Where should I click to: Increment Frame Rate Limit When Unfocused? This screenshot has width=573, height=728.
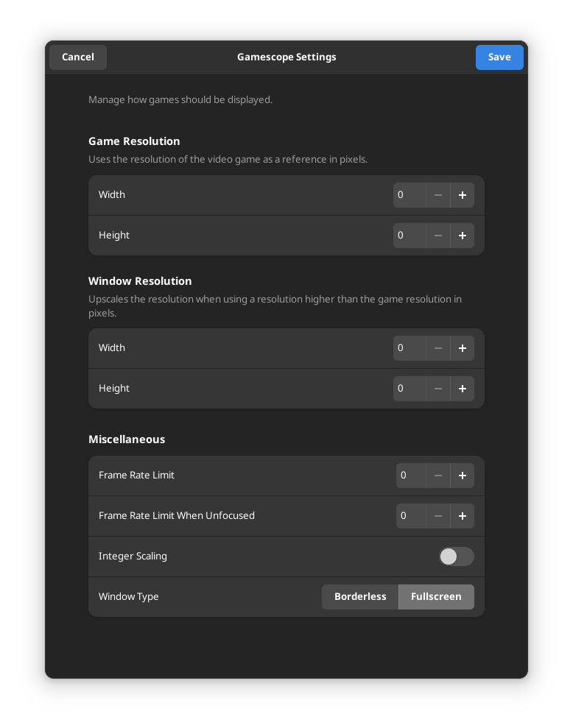(462, 516)
